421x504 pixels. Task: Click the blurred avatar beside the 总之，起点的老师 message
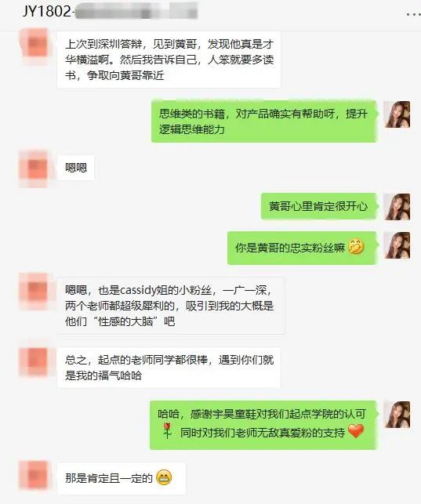[x=34, y=361]
